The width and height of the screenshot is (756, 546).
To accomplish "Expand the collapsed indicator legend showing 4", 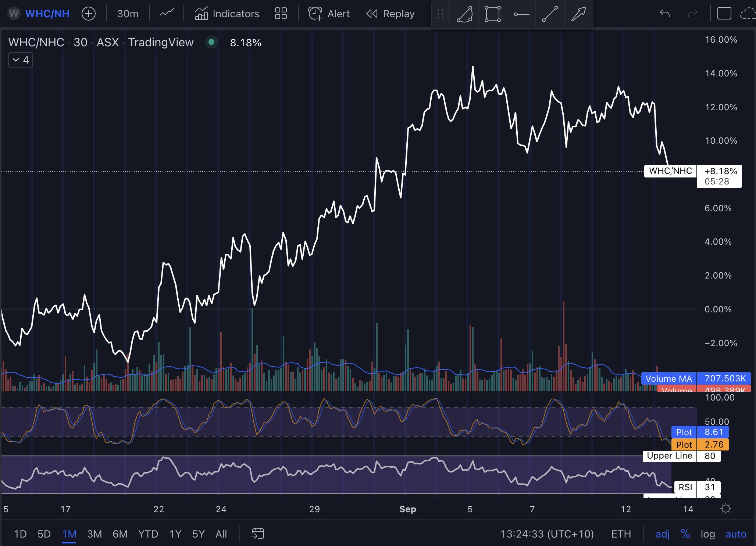I will [21, 60].
